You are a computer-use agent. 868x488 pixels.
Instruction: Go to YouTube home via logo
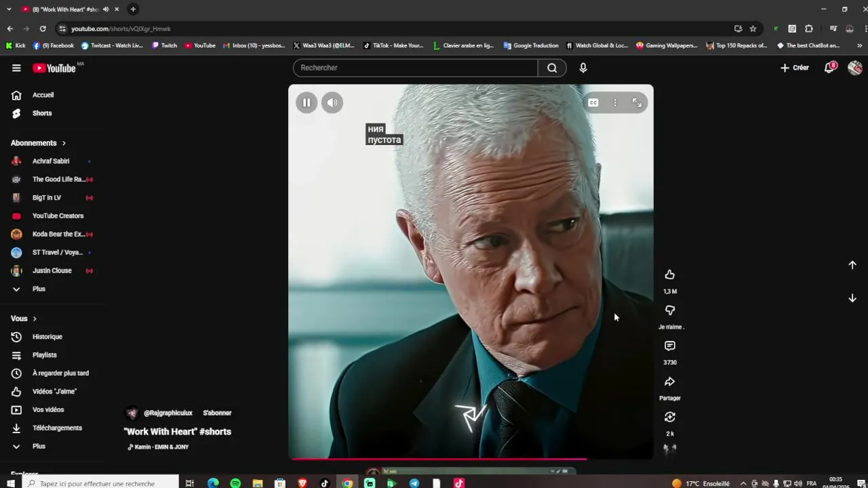click(54, 68)
